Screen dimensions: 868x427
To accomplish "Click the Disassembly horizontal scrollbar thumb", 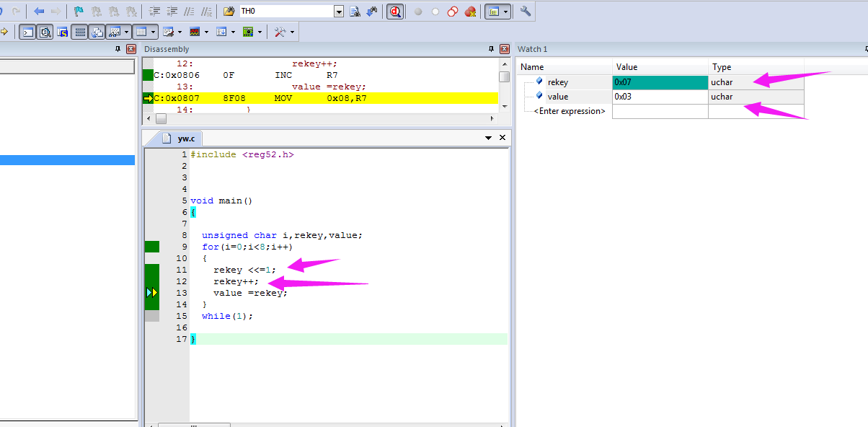I will pos(161,118).
